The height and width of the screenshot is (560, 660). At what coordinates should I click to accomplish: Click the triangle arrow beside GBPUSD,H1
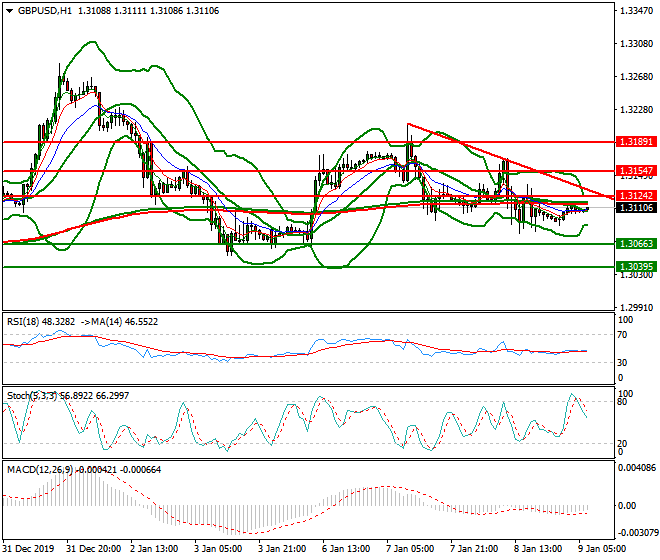[9, 11]
